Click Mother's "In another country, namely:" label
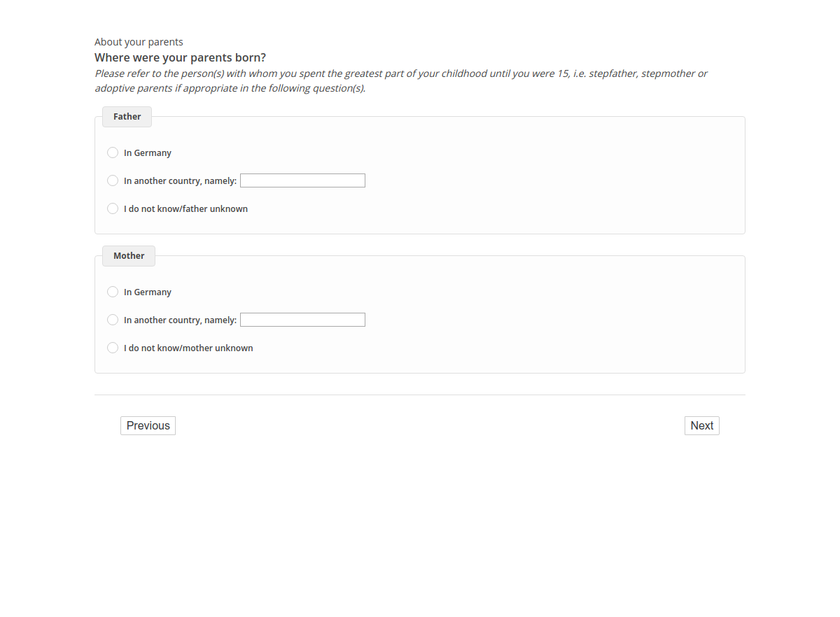Viewport: 840px width, 617px height. point(180,320)
